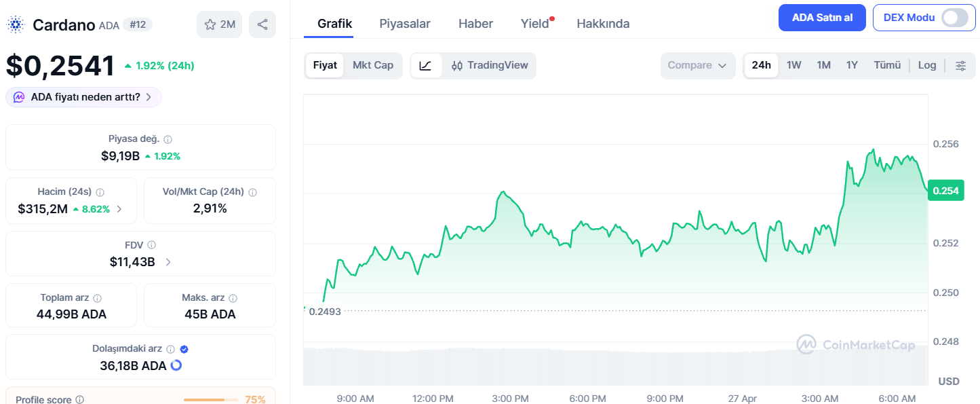Toggle DEX Modu switch
980x404 pixels.
(955, 18)
